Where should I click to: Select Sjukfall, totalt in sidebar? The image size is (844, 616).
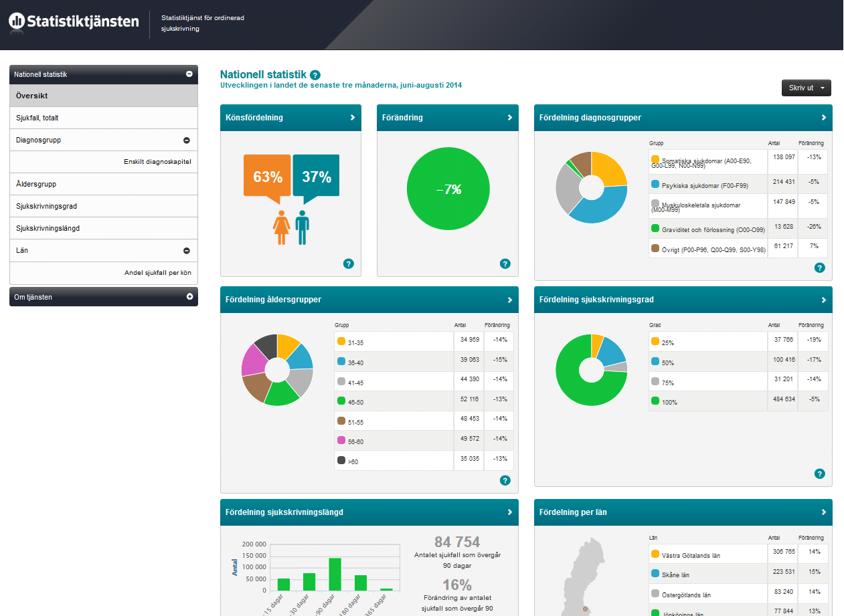click(x=104, y=118)
